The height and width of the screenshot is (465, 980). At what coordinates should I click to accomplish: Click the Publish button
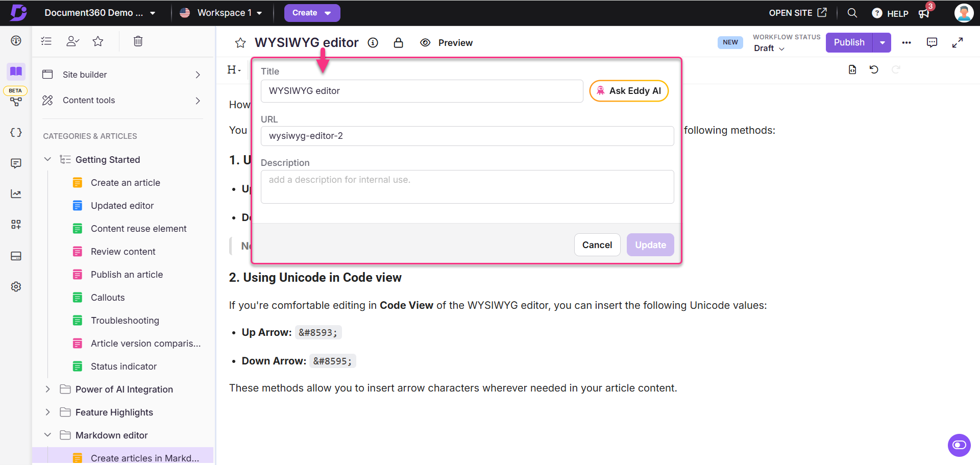[849, 42]
